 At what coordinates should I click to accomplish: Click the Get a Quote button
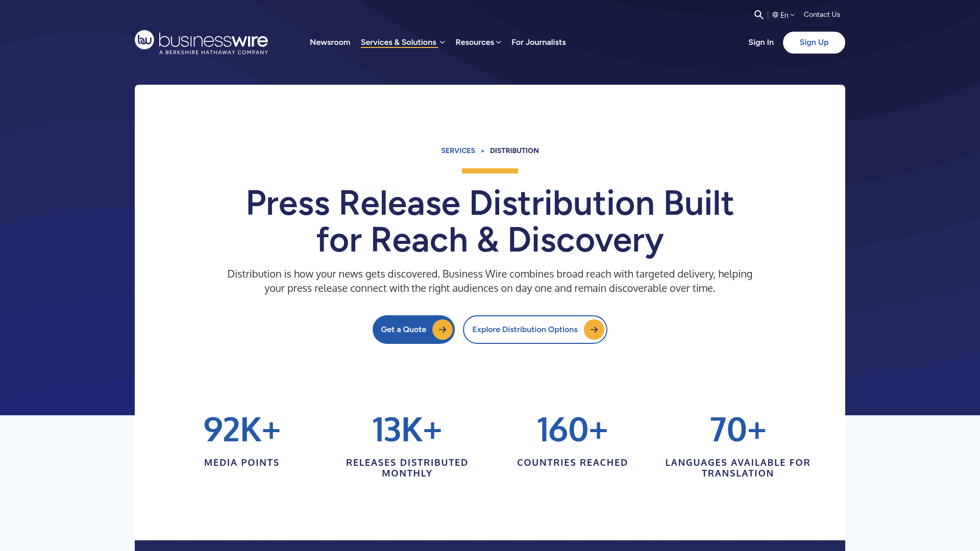click(x=413, y=330)
